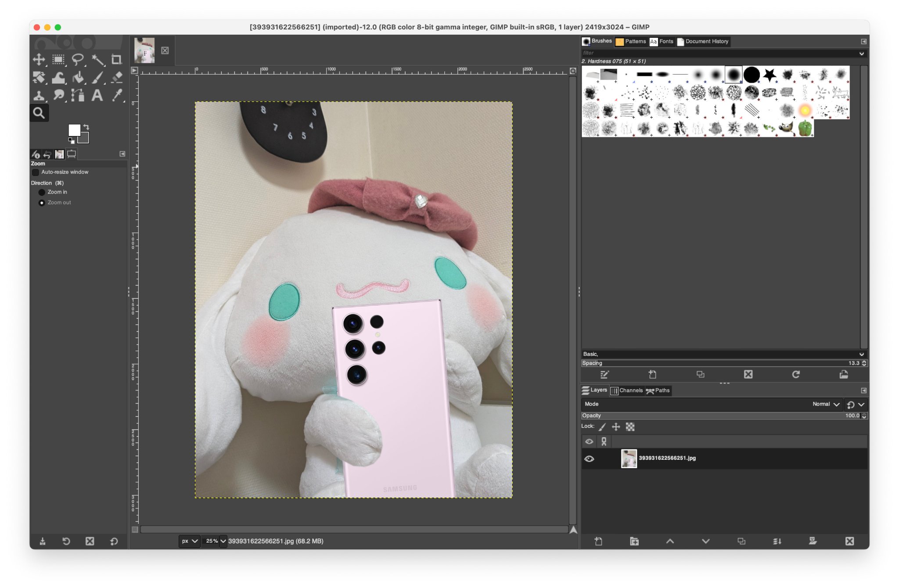Select the Color Picker tool
Viewport: 899px width, 588px height.
(117, 95)
